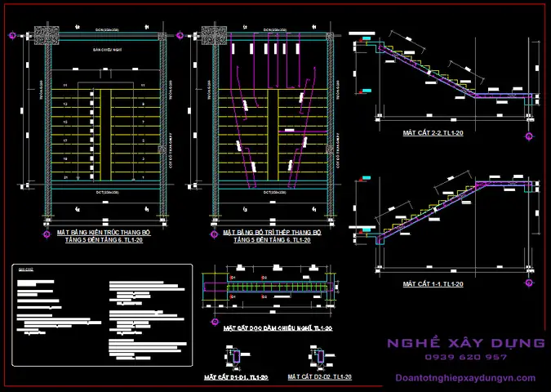
Task: Select 'DCT(200x300)' beam label in architectural plan
Action: point(107,193)
